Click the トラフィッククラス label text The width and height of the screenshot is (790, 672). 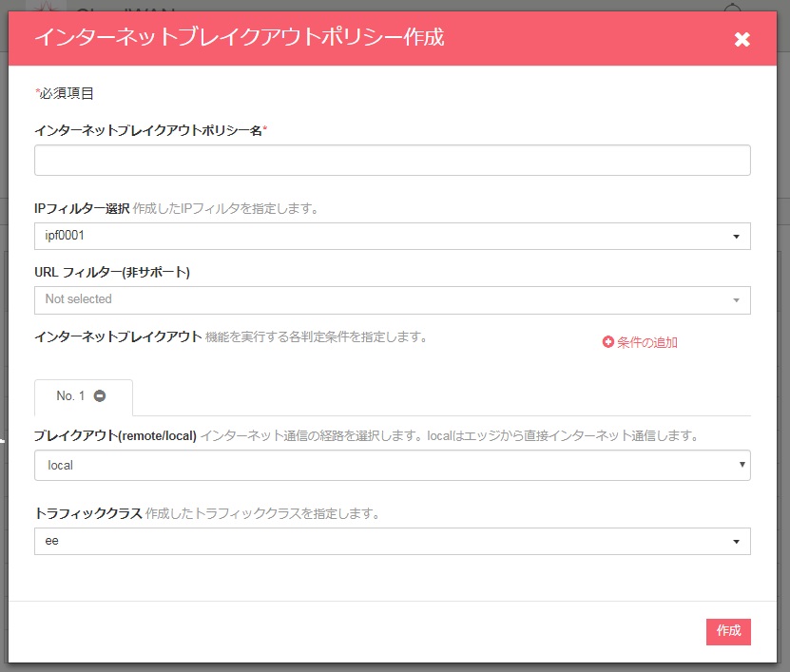88,513
